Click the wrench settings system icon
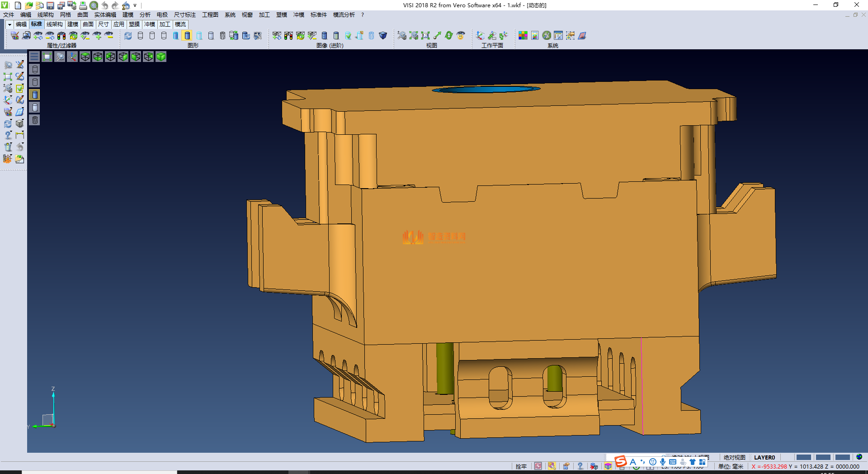 (547, 36)
